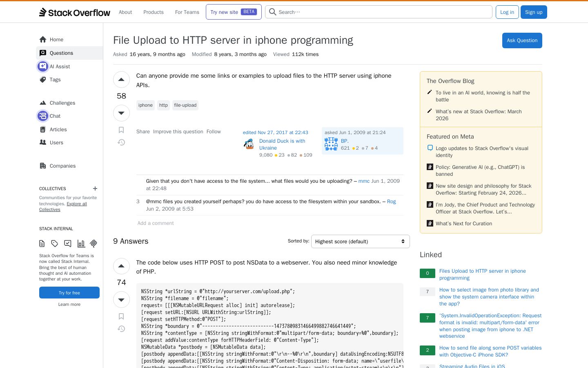The width and height of the screenshot is (588, 368).
Task: Follow the question
Action: coord(214,132)
